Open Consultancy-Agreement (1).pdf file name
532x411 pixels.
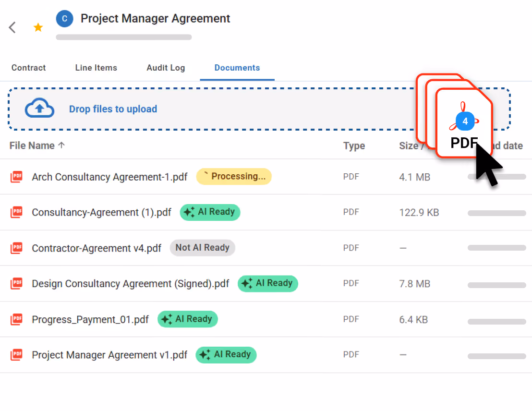(101, 212)
